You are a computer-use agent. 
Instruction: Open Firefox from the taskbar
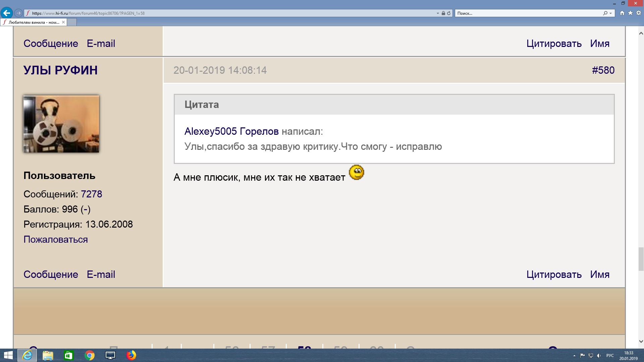131,355
